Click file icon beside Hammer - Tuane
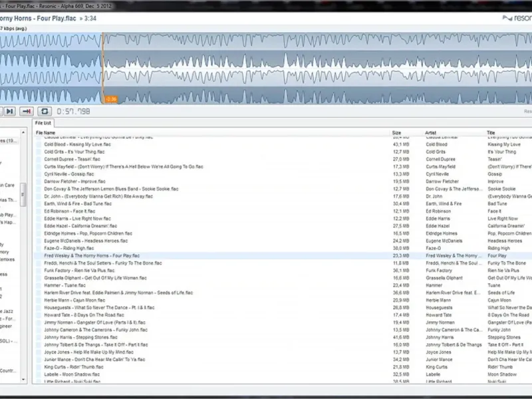The image size is (532, 399). tap(39, 285)
